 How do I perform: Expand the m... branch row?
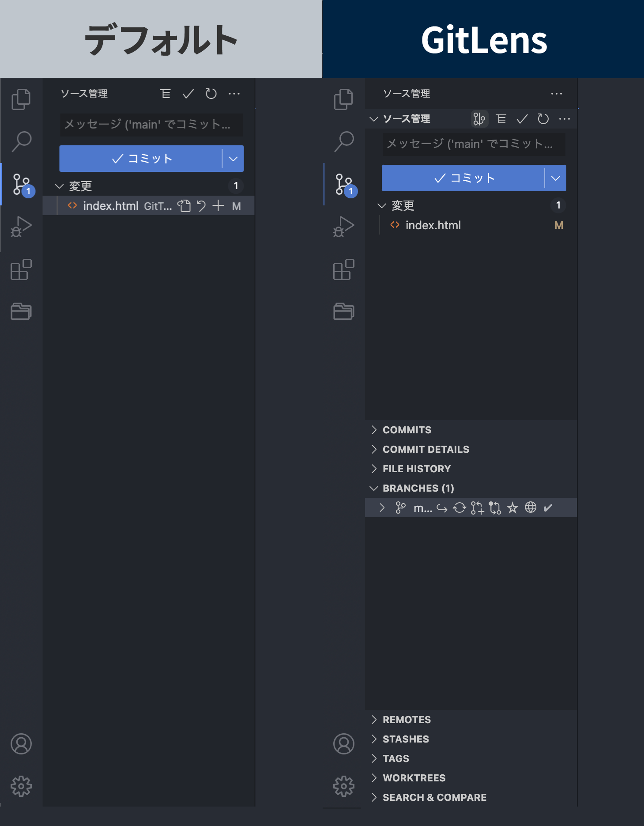(x=382, y=508)
